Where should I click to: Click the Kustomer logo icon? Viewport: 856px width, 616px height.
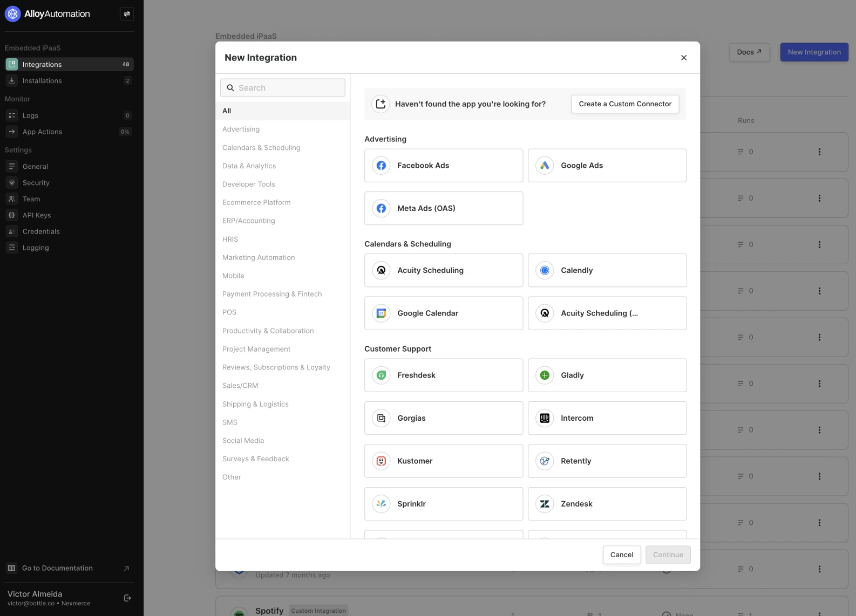(x=381, y=461)
